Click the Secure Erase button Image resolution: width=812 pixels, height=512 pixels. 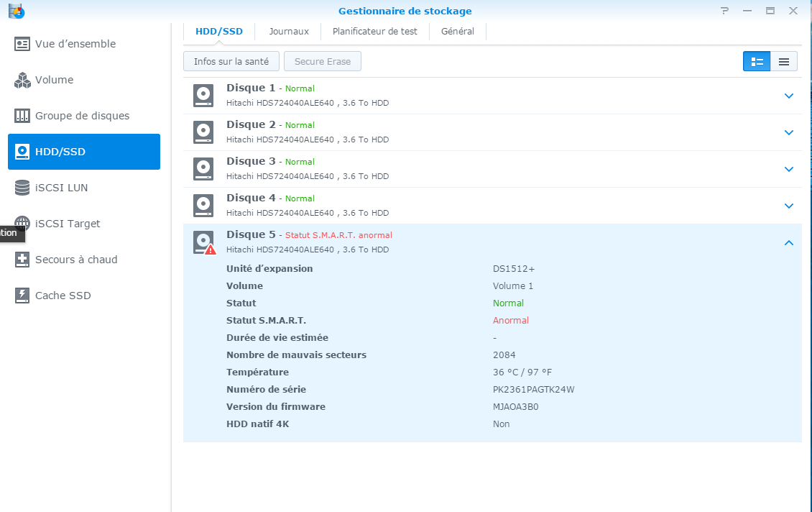click(323, 62)
